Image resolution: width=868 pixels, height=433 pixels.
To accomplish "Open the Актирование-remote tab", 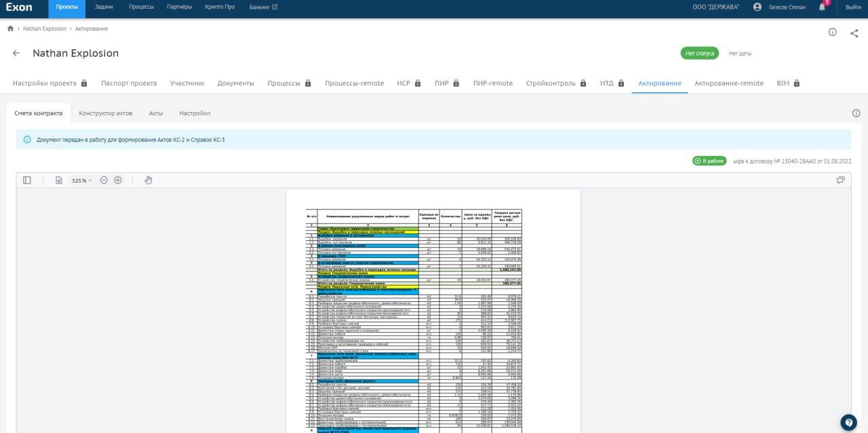I will pyautogui.click(x=729, y=83).
